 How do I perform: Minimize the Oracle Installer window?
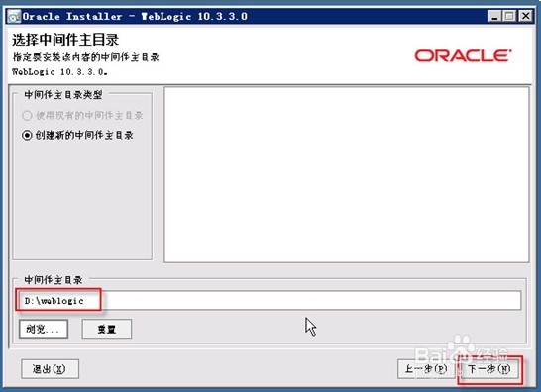point(494,16)
